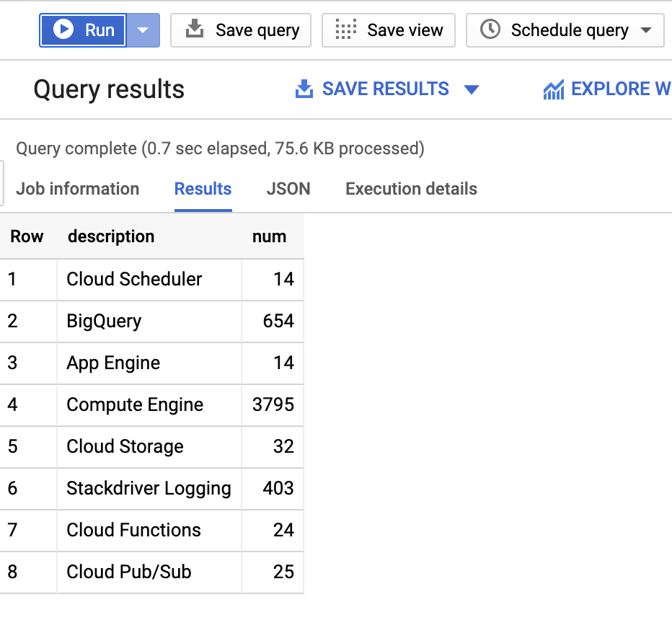672x633 pixels.
Task: Open the Execution details tab
Action: 412,189
